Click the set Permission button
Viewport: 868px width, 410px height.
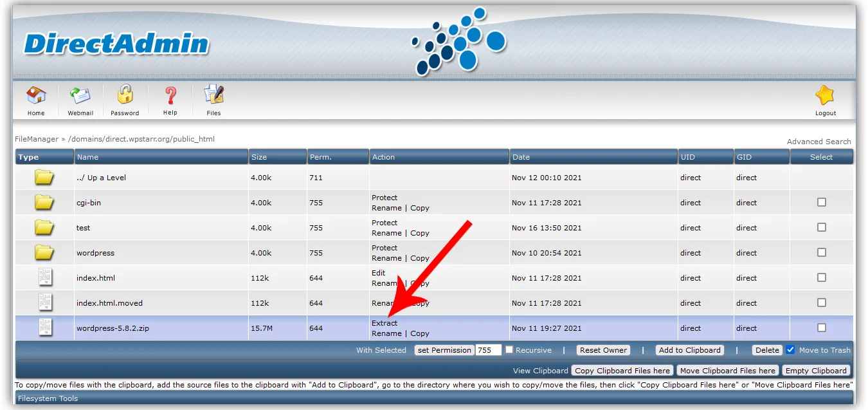coord(444,350)
